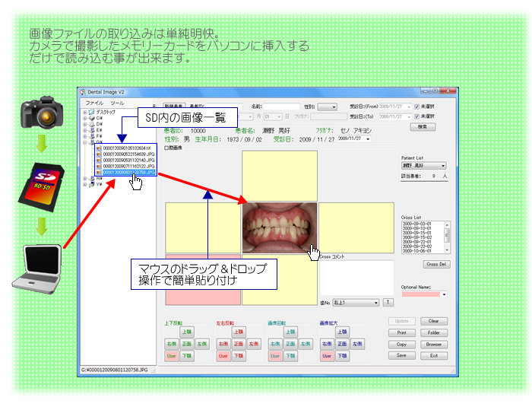Image resolution: width=532 pixels, height=407 pixels.
Task: Click the Folder button
Action: tap(434, 332)
